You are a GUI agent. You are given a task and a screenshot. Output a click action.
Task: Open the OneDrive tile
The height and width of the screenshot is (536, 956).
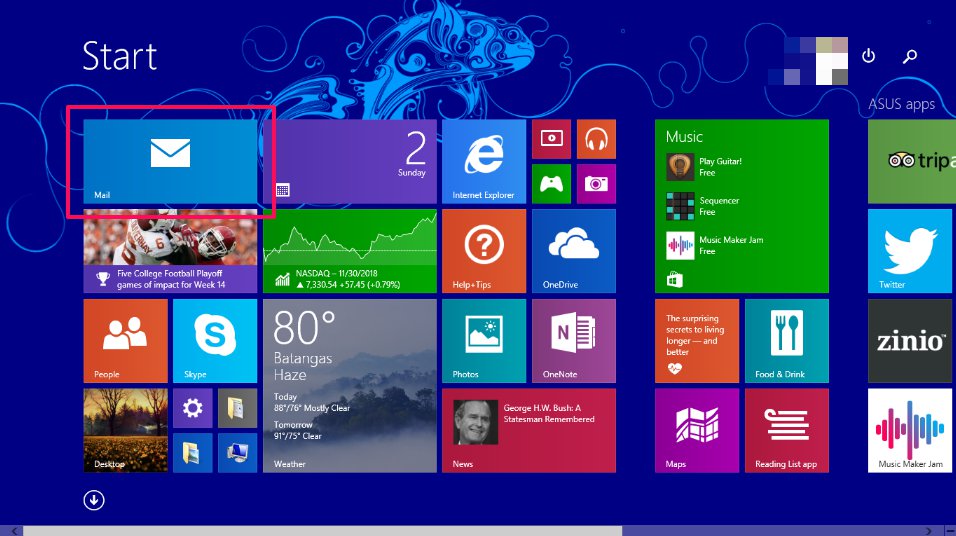(x=574, y=251)
